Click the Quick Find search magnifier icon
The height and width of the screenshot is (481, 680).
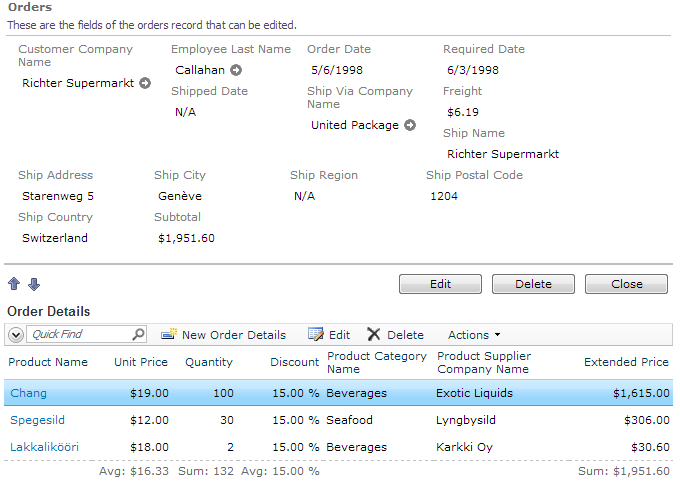click(138, 335)
